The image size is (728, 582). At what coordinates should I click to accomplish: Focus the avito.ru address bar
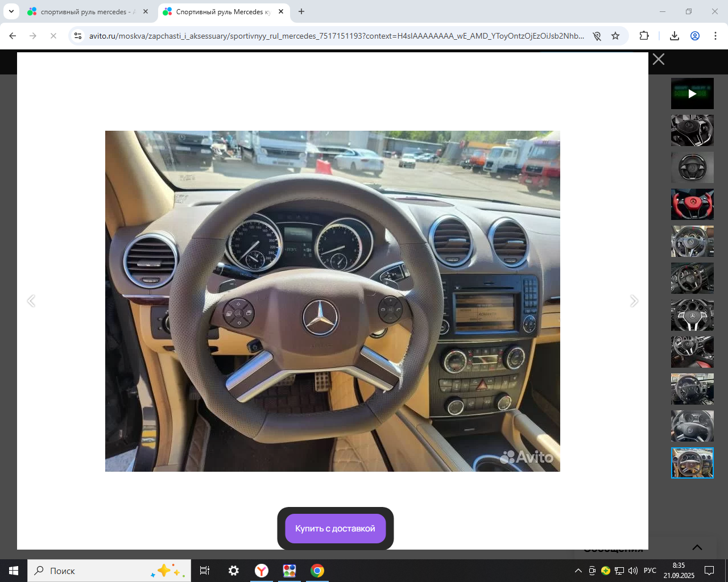pyautogui.click(x=337, y=36)
